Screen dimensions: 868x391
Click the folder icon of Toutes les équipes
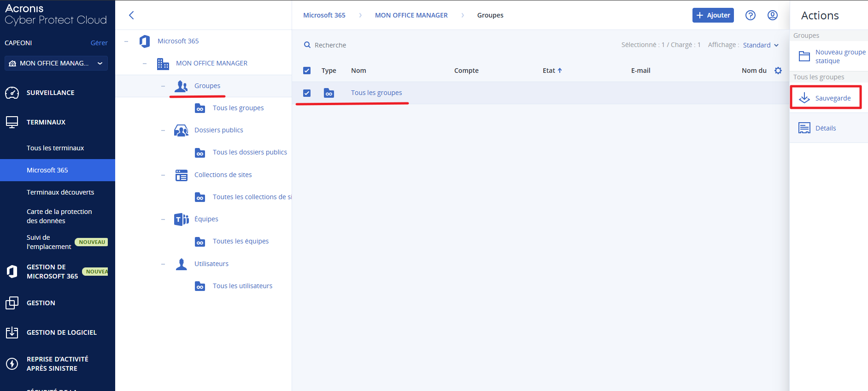[x=200, y=242]
